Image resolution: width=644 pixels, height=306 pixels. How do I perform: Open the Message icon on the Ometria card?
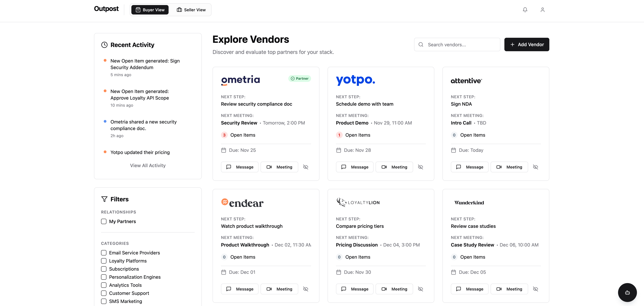[x=229, y=167]
